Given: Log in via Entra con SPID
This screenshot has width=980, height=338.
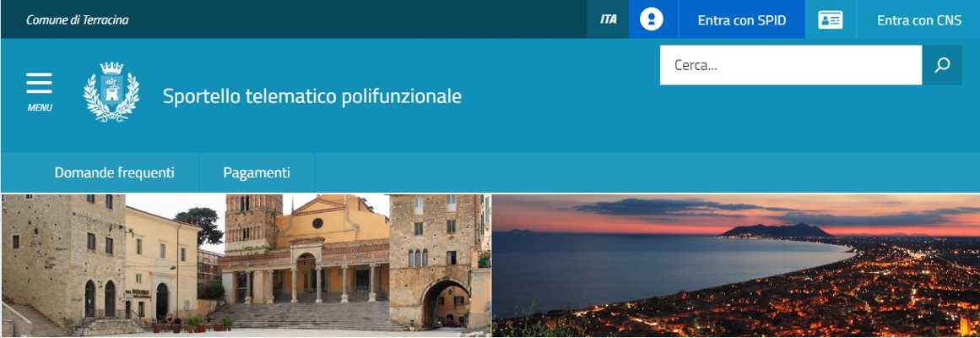Looking at the screenshot, I should coord(741,20).
